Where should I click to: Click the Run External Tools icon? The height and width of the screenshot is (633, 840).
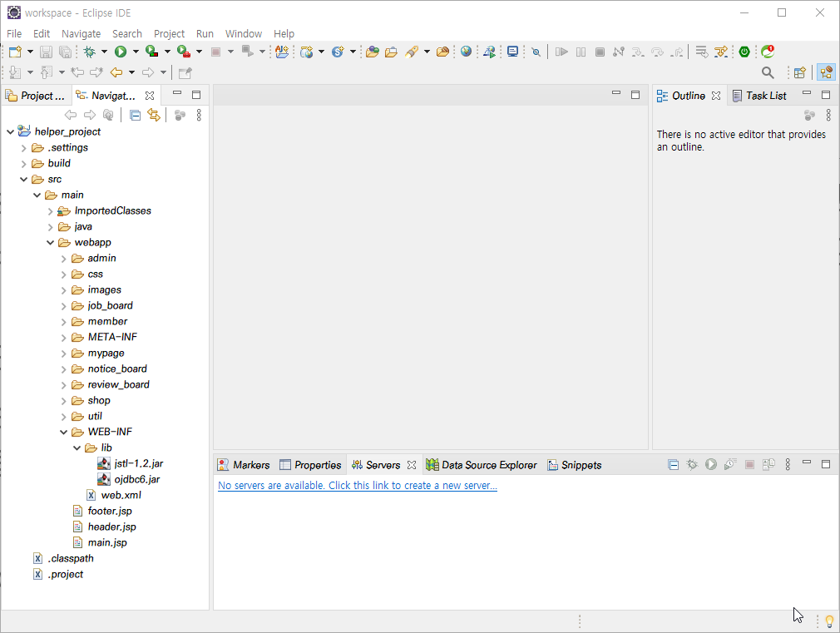click(x=184, y=52)
